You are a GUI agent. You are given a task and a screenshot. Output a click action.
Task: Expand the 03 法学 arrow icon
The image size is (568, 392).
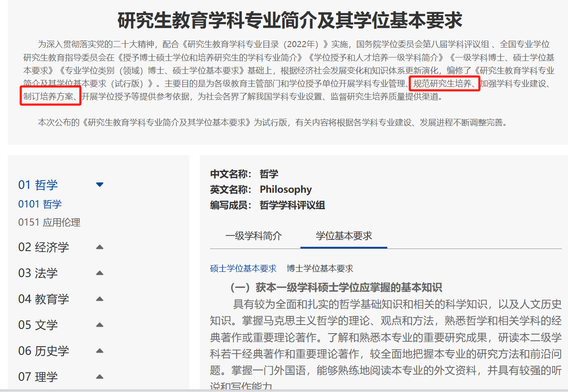(100, 273)
